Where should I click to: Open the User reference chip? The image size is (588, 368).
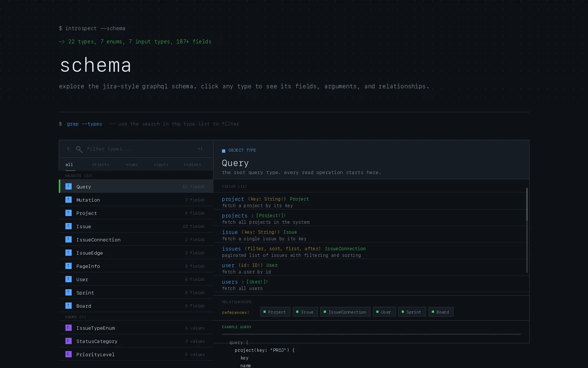tap(384, 312)
